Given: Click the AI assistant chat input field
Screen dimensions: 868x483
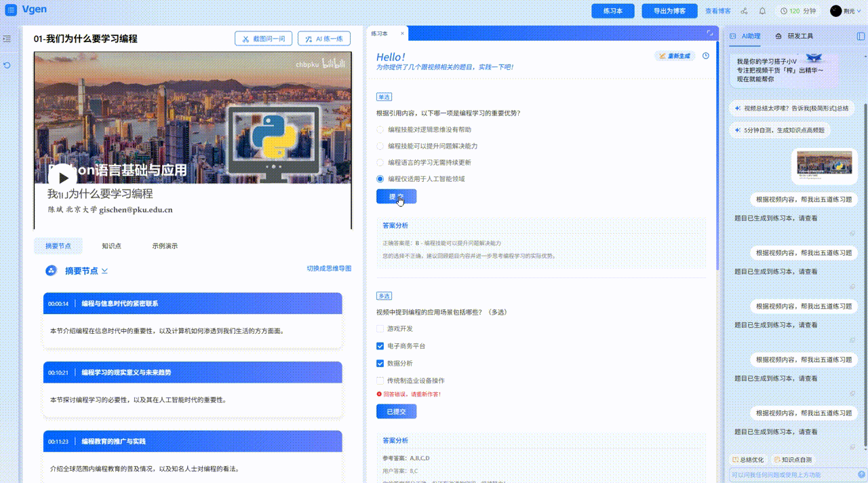Looking at the screenshot, I should pyautogui.click(x=790, y=475).
